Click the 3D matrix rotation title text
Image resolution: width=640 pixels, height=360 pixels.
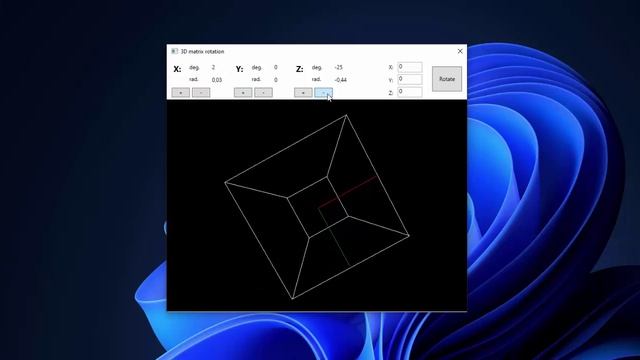click(x=202, y=51)
